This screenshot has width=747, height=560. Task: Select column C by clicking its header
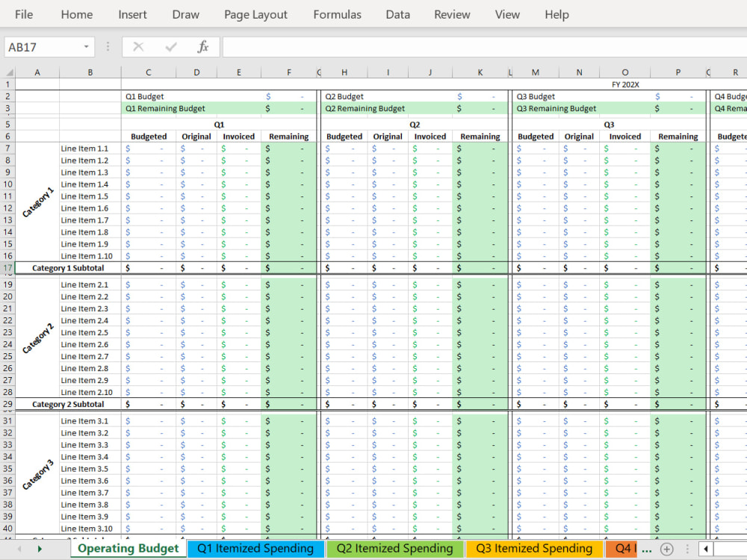[148, 72]
